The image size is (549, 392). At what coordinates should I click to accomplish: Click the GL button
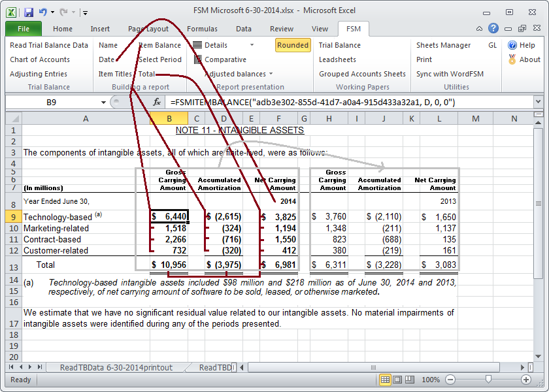(492, 45)
